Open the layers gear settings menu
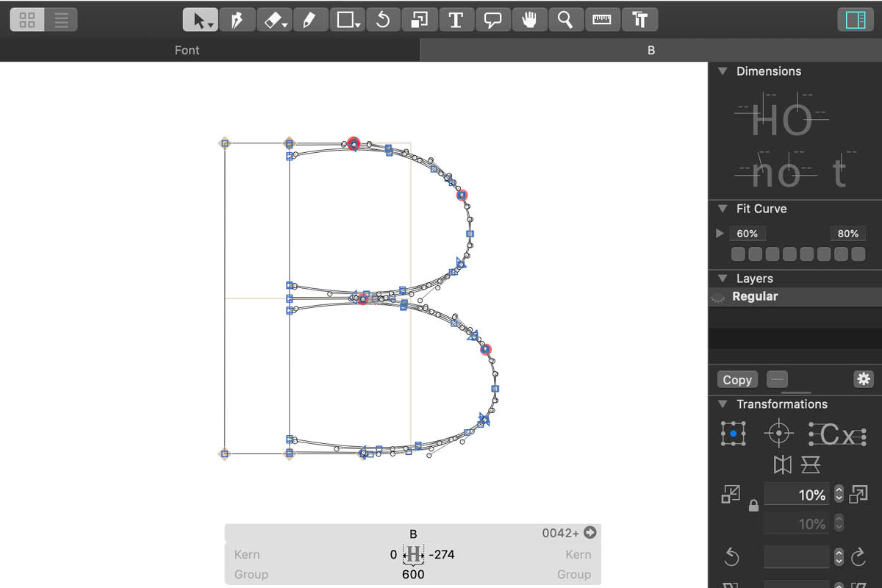Image resolution: width=882 pixels, height=588 pixels. point(863,379)
